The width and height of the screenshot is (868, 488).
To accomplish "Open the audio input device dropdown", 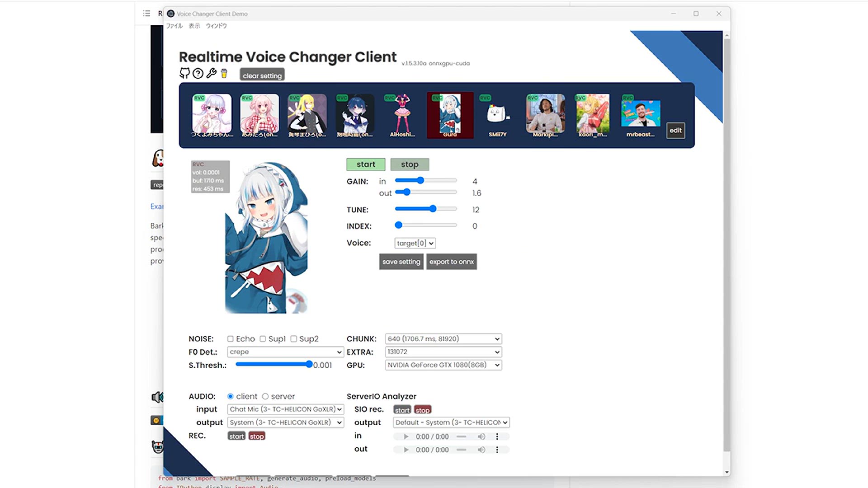I will click(x=286, y=409).
